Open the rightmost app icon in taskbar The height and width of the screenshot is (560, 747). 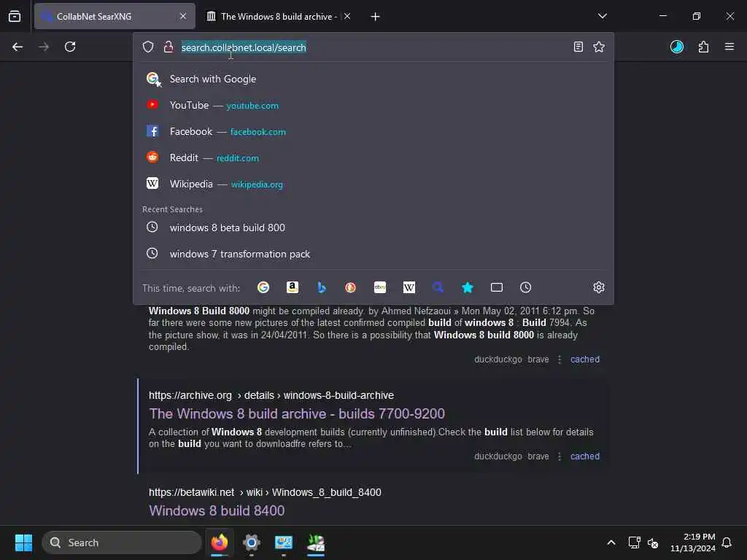pyautogui.click(x=316, y=542)
